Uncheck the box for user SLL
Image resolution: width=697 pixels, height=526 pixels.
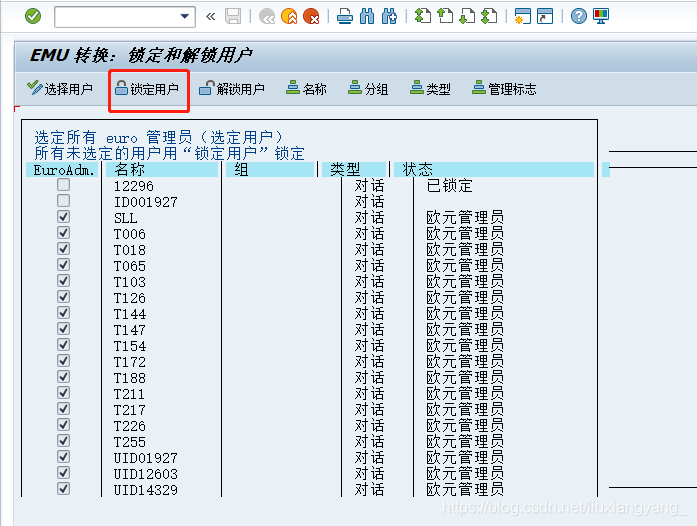[64, 217]
